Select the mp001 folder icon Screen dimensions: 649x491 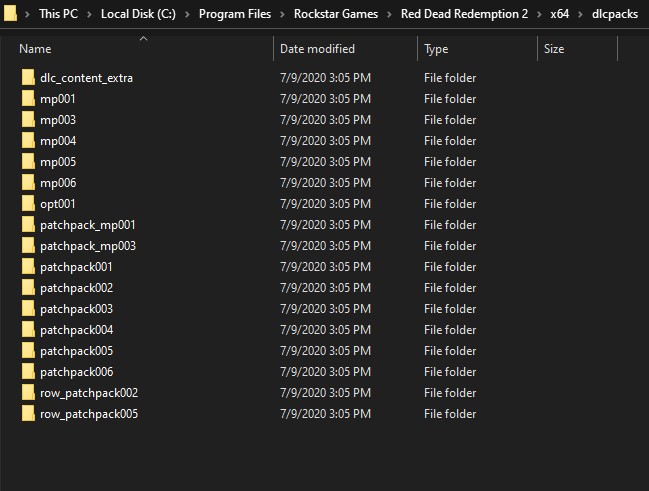point(28,99)
